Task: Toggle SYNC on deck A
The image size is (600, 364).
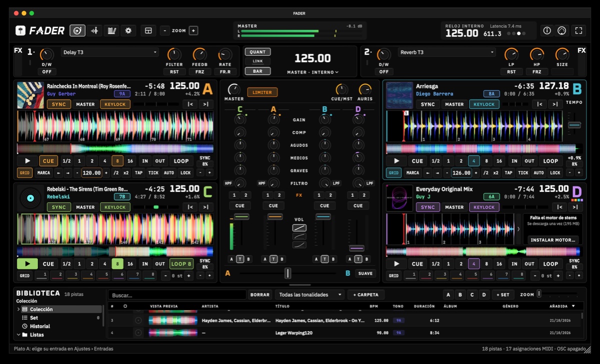Action: click(59, 104)
